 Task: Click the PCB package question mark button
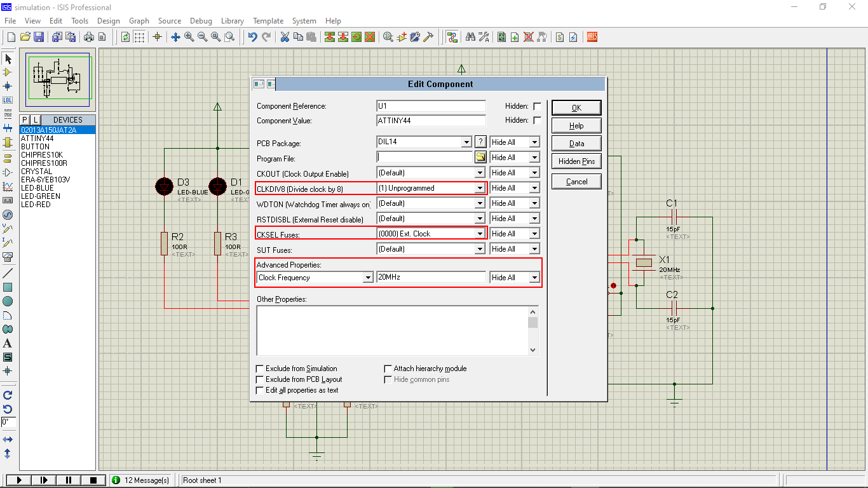480,142
